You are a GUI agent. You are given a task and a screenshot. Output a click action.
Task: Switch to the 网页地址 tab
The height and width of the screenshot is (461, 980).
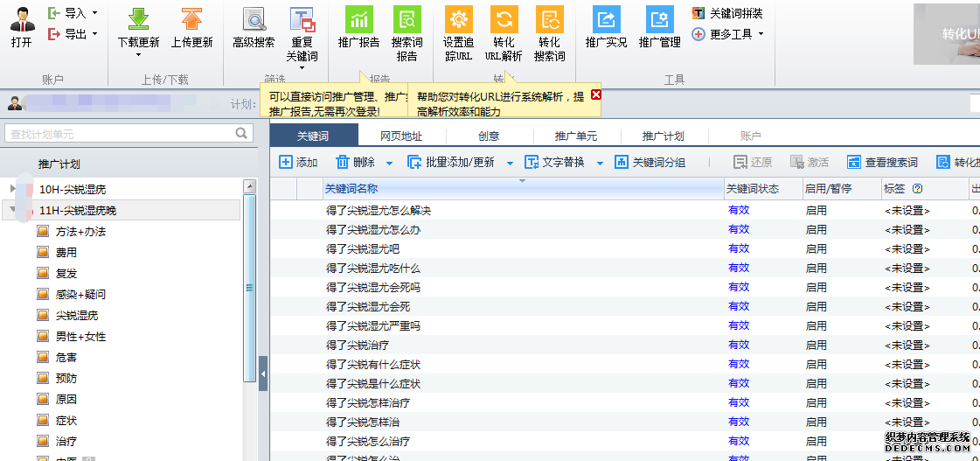401,136
